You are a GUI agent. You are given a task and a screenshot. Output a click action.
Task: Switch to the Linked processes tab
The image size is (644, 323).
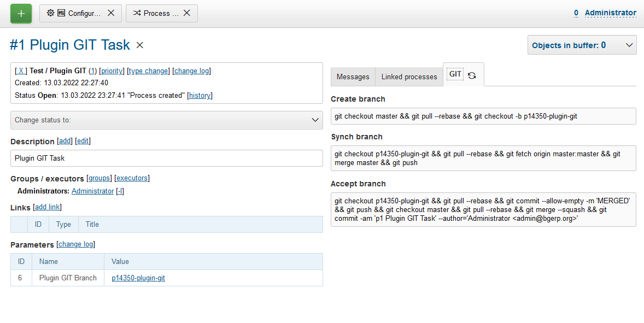[409, 77]
